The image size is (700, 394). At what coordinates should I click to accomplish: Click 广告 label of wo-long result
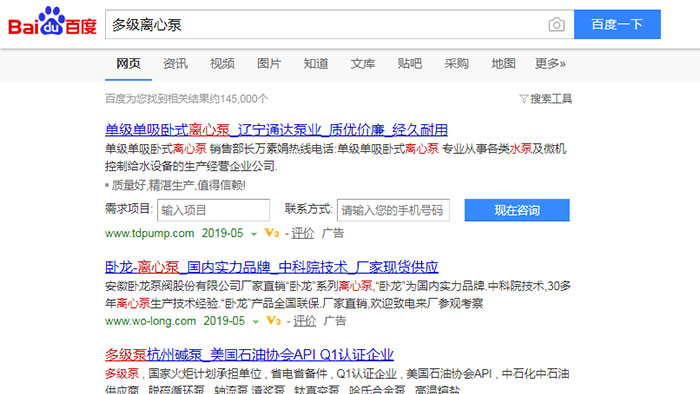334,321
